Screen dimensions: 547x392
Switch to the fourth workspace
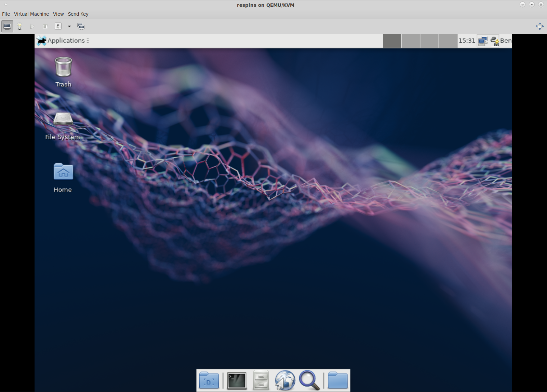448,41
